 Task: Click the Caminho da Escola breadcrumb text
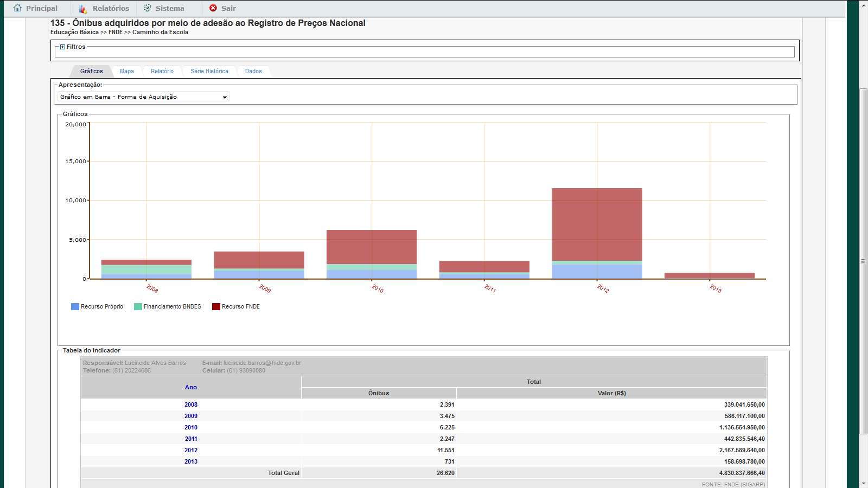pos(160,32)
